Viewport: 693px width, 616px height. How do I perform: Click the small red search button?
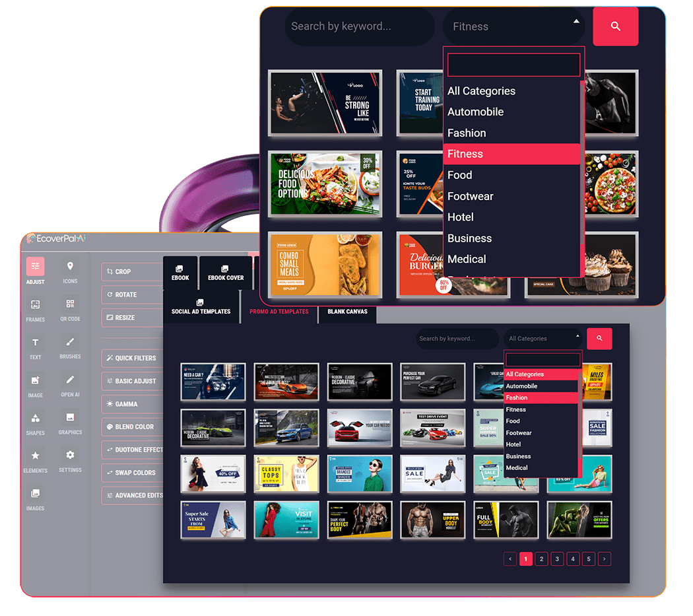pos(599,339)
